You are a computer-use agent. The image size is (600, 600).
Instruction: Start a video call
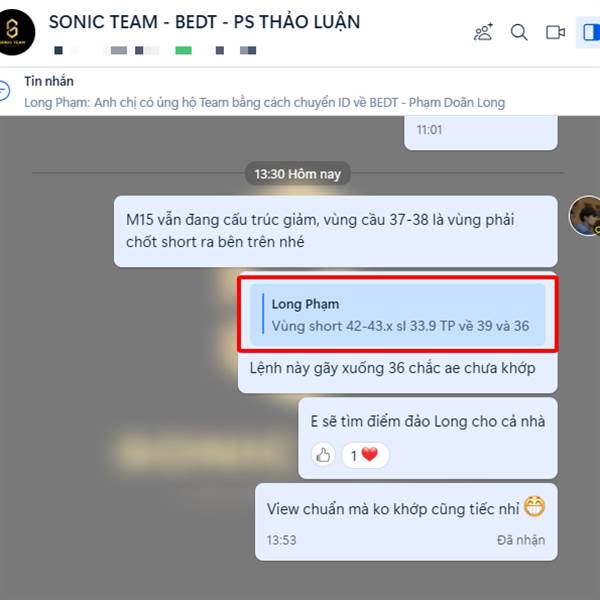[x=555, y=32]
